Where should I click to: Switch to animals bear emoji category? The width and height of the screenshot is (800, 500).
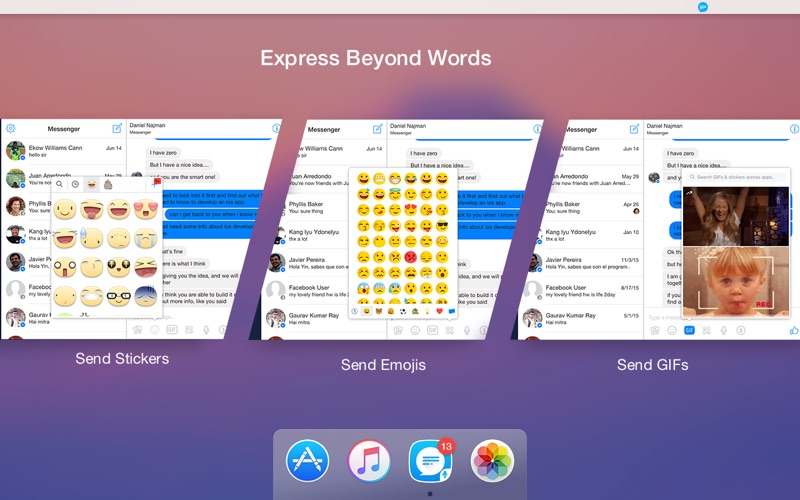click(x=379, y=311)
